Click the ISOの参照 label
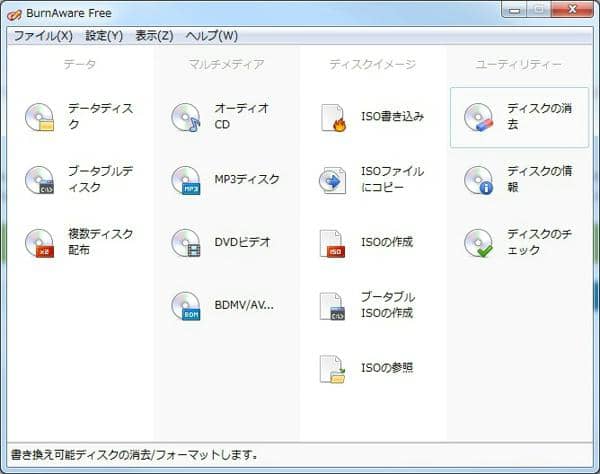Viewport: 600px width, 474px height. [x=387, y=368]
